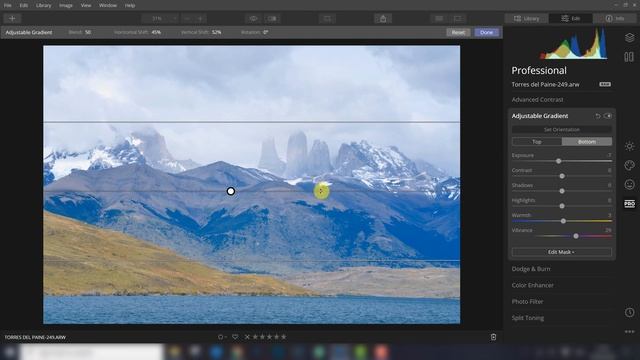Open the Edit menu
640x360 pixels.
(x=24, y=5)
